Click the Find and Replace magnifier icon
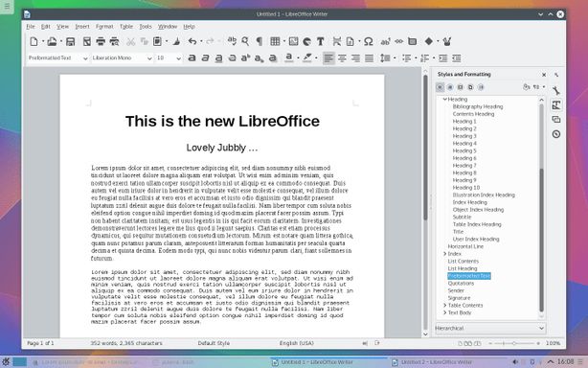 (x=245, y=41)
